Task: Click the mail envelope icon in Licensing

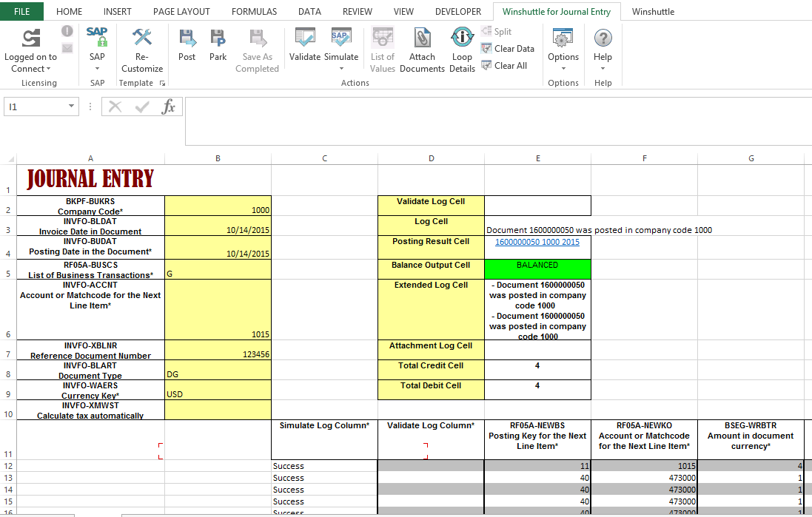Action: [67, 48]
